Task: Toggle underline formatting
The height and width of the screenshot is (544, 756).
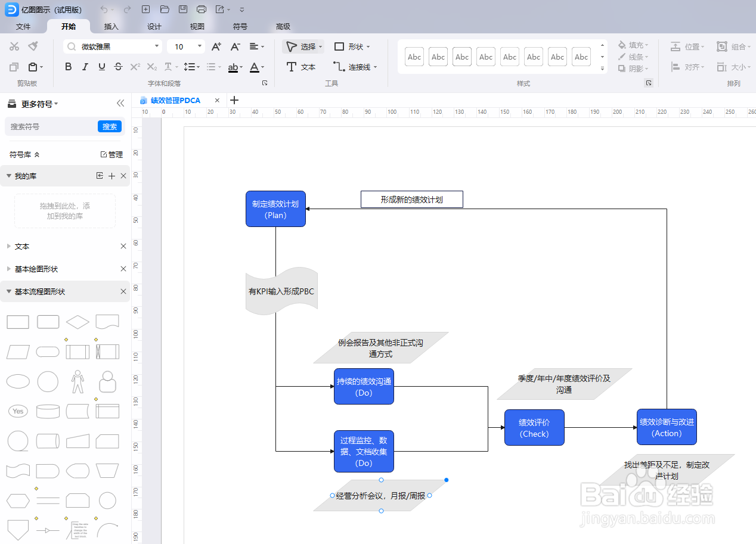Action: point(101,67)
